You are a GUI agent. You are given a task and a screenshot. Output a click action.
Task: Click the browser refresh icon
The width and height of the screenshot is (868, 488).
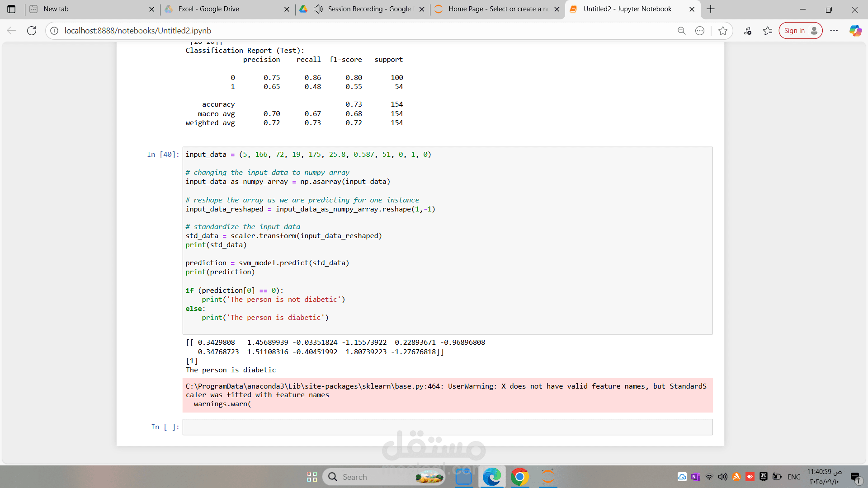32,31
